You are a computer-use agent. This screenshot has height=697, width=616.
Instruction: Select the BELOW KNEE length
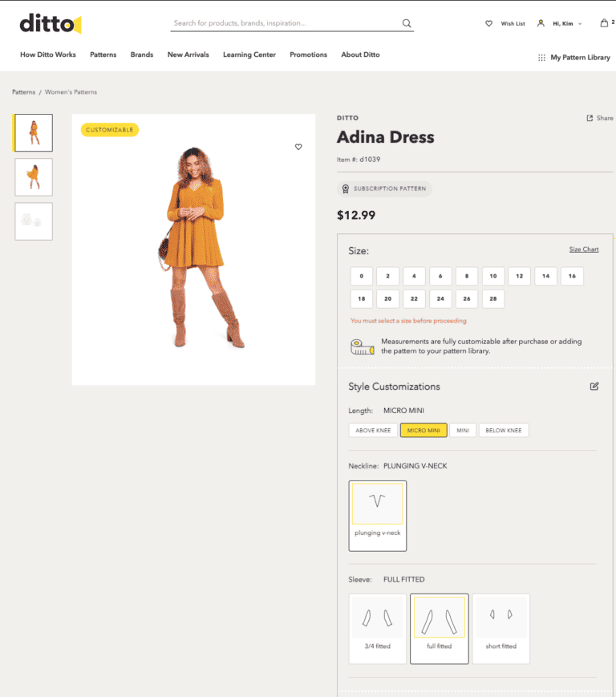(x=503, y=430)
